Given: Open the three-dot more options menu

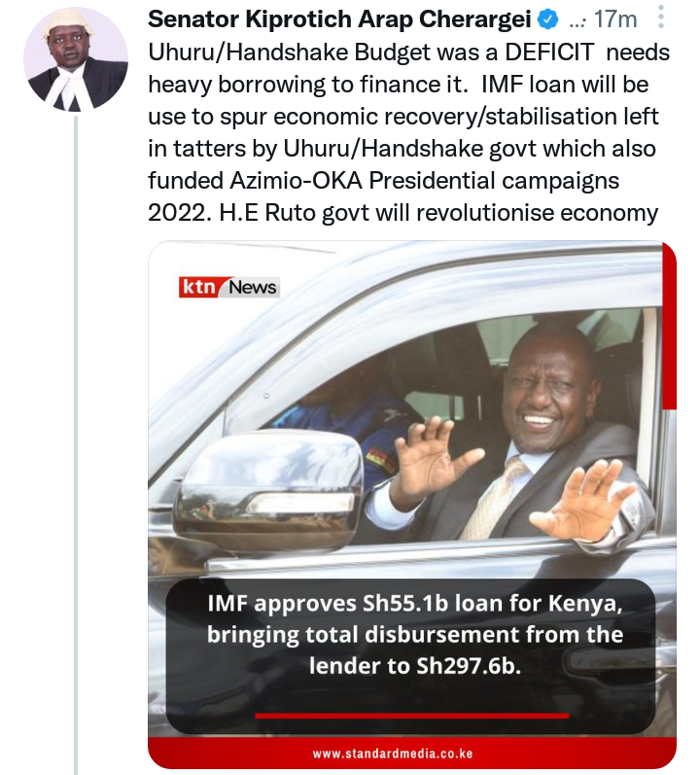Looking at the screenshot, I should [661, 18].
